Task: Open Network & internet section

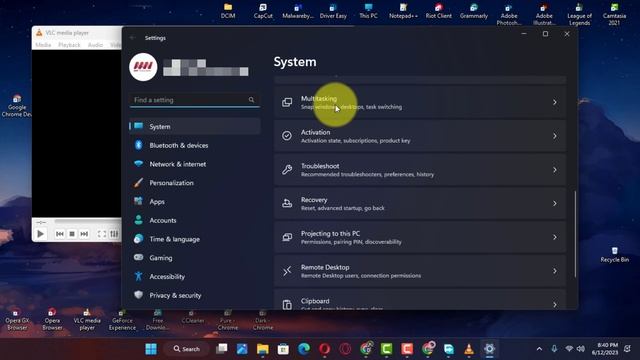Action: (x=195, y=164)
